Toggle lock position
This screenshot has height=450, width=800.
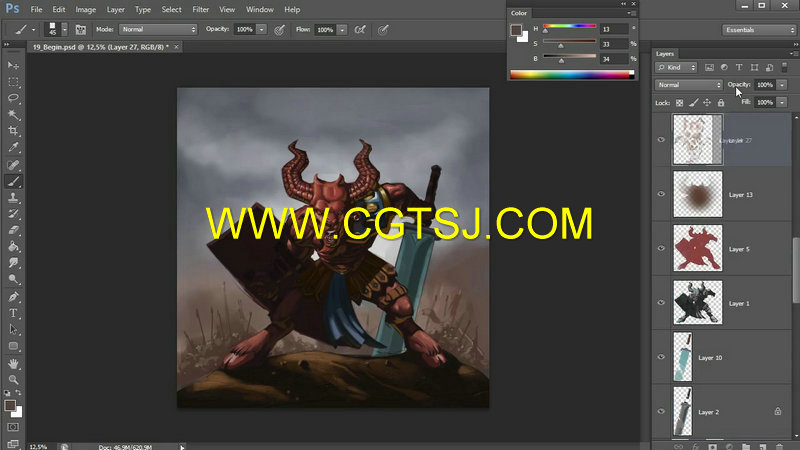pyautogui.click(x=707, y=103)
